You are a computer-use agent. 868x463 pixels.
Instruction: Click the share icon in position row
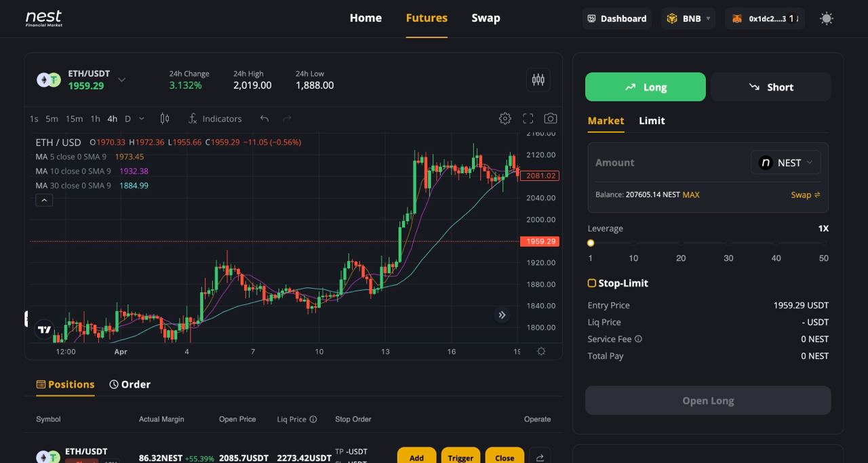tap(540, 458)
